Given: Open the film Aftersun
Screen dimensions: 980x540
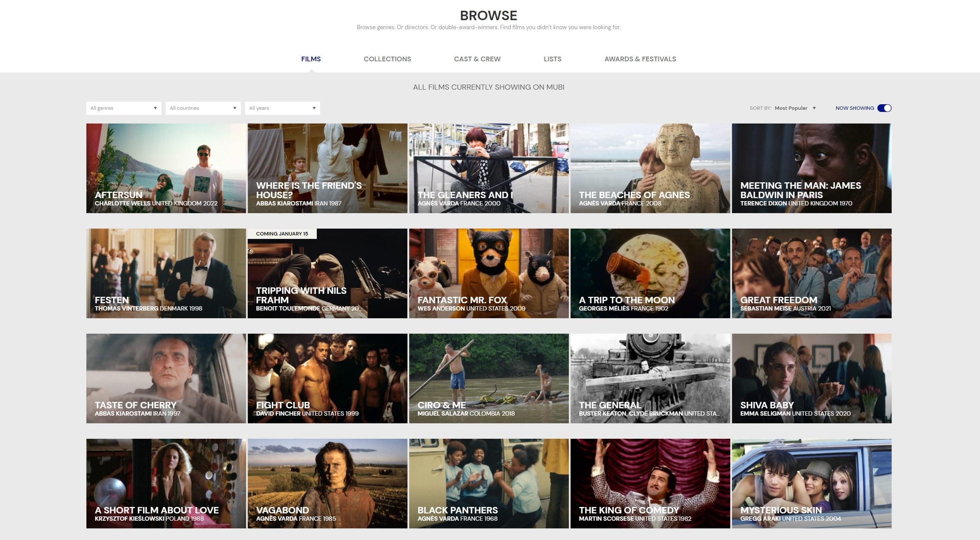Looking at the screenshot, I should click(x=166, y=168).
